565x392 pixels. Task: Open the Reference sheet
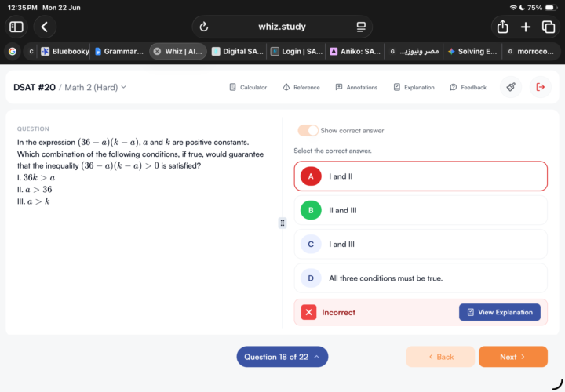click(301, 88)
